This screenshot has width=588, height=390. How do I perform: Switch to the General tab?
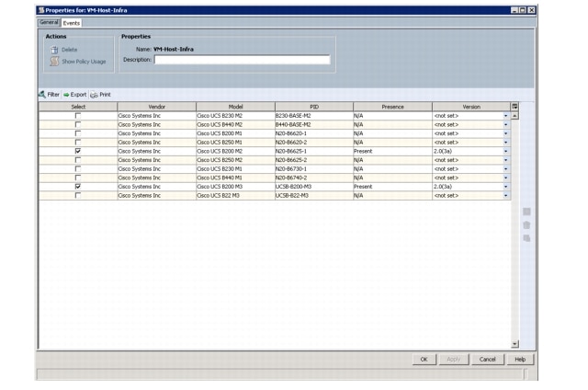tap(49, 22)
